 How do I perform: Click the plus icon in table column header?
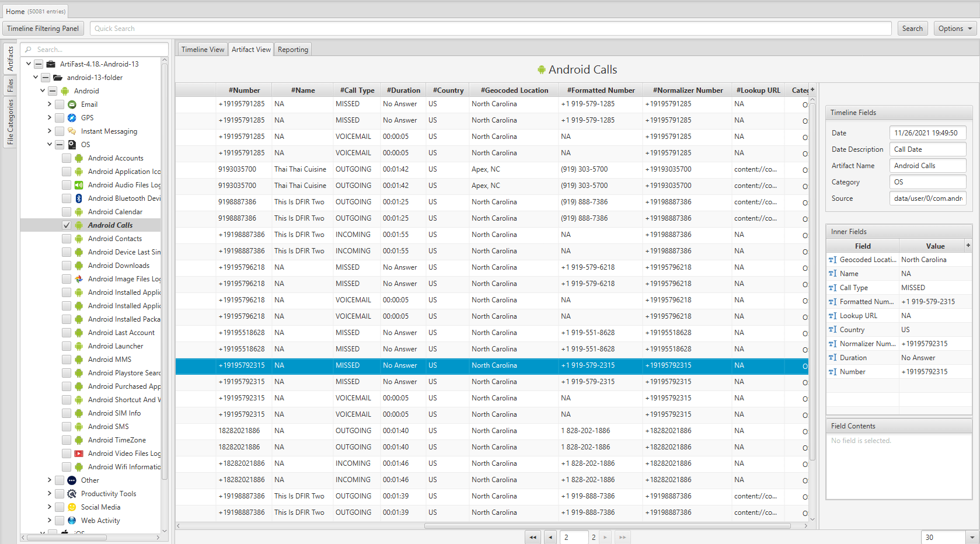pyautogui.click(x=812, y=90)
